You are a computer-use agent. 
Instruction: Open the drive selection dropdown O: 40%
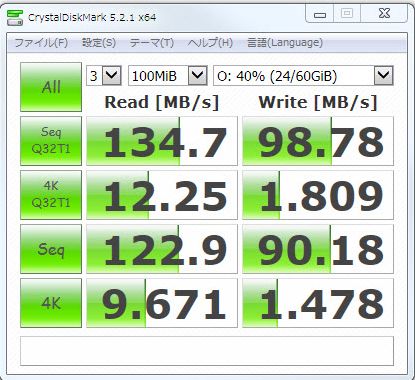[x=303, y=76]
